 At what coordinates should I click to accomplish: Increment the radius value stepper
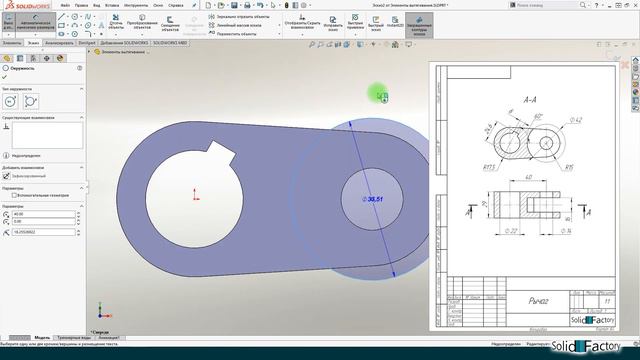click(x=78, y=230)
